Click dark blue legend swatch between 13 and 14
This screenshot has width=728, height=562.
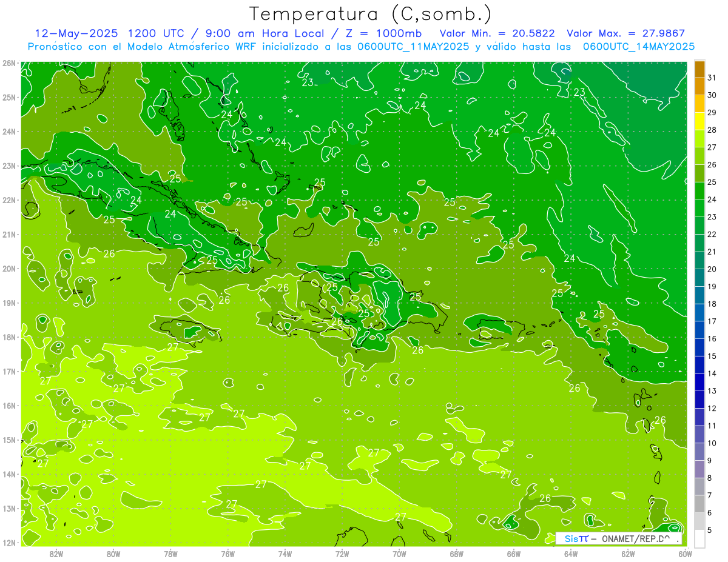[x=699, y=381]
